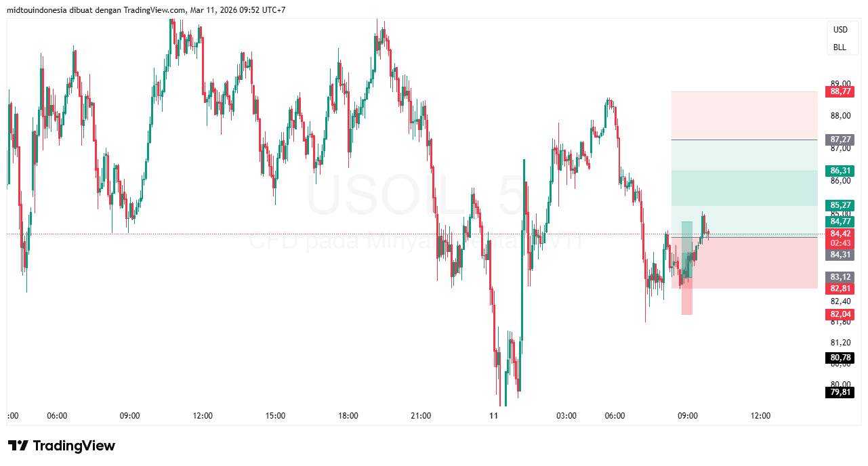Click the green 84,77 price label
This screenshot has height=466, width=868.
coord(840,221)
